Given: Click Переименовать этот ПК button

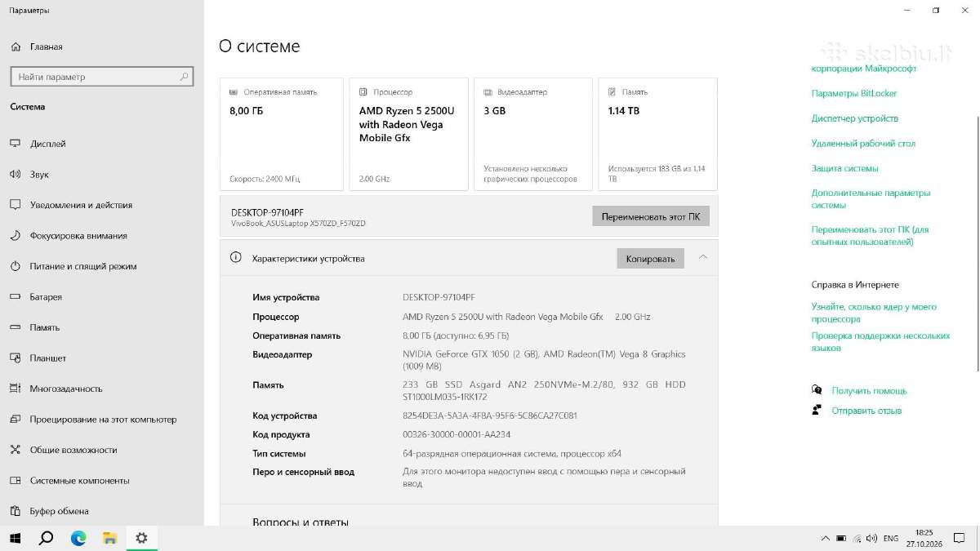Looking at the screenshot, I should [x=651, y=216].
